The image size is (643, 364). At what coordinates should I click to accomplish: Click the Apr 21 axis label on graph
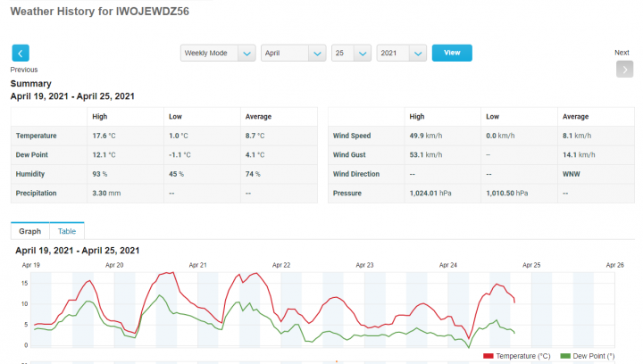pyautogui.click(x=198, y=265)
